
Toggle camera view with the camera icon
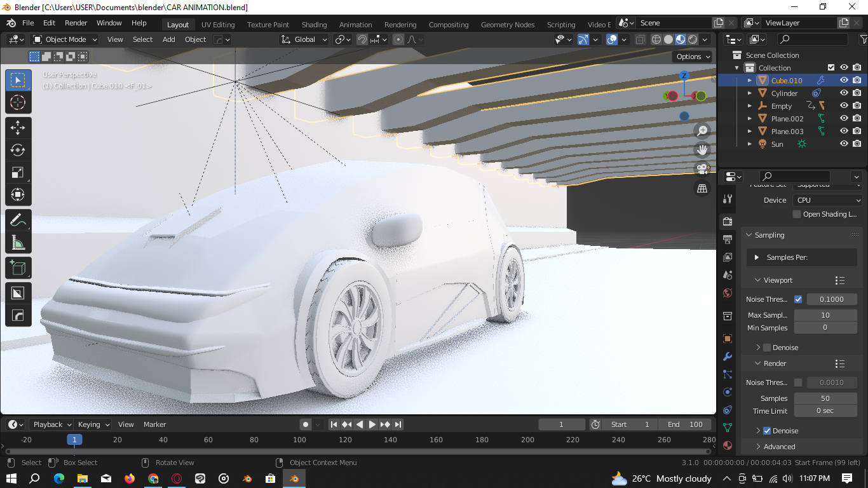[702, 169]
